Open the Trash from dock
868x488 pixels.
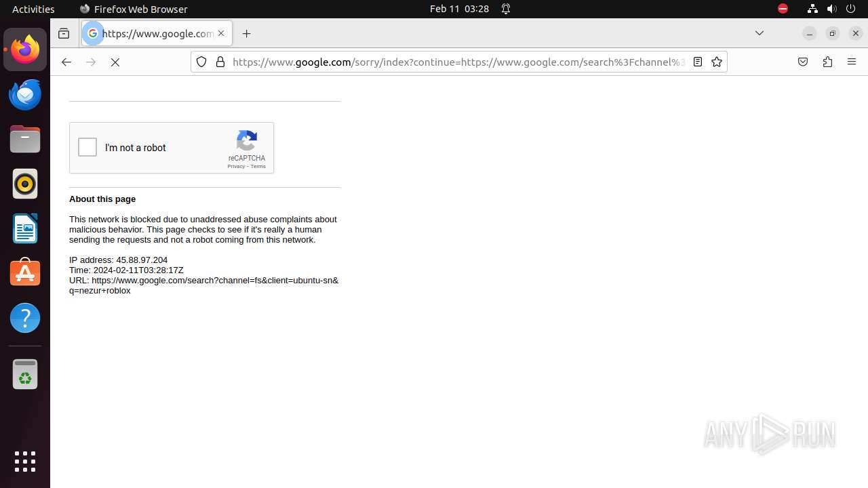tap(25, 374)
